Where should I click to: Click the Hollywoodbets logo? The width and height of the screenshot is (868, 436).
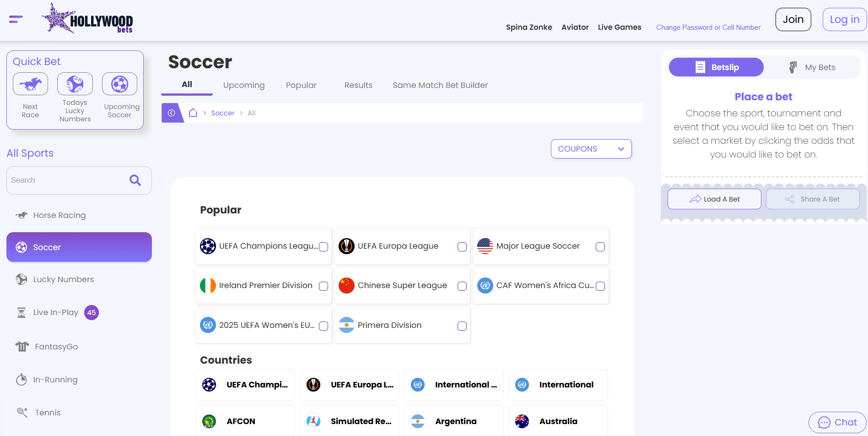click(x=87, y=19)
